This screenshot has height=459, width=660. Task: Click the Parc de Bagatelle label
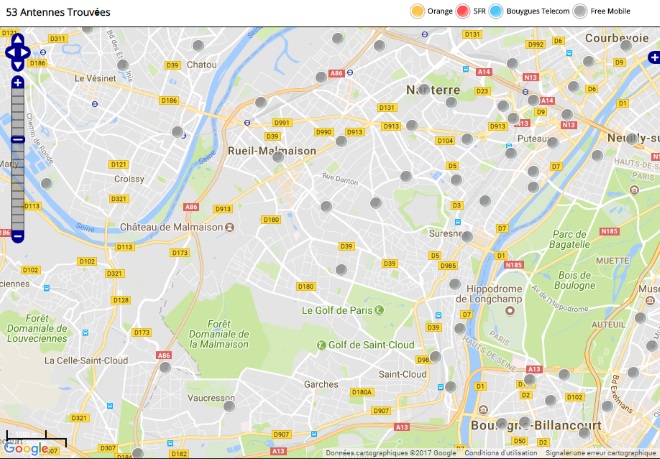[570, 239]
